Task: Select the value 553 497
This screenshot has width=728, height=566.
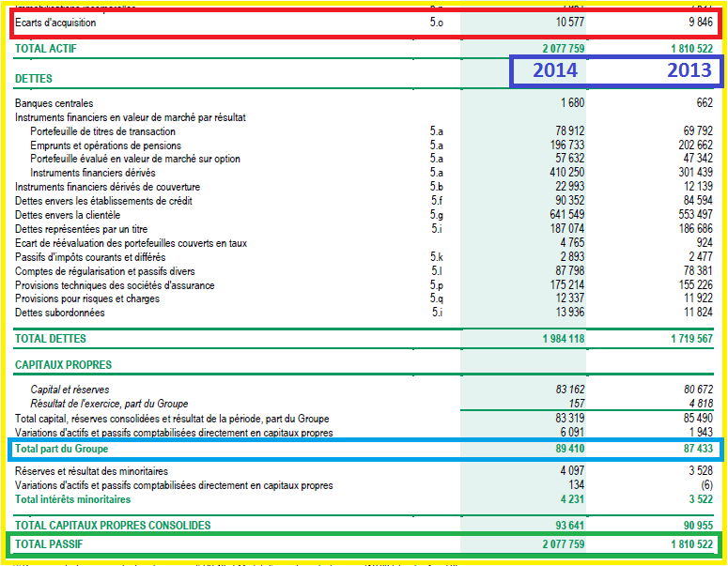Action: coord(695,214)
